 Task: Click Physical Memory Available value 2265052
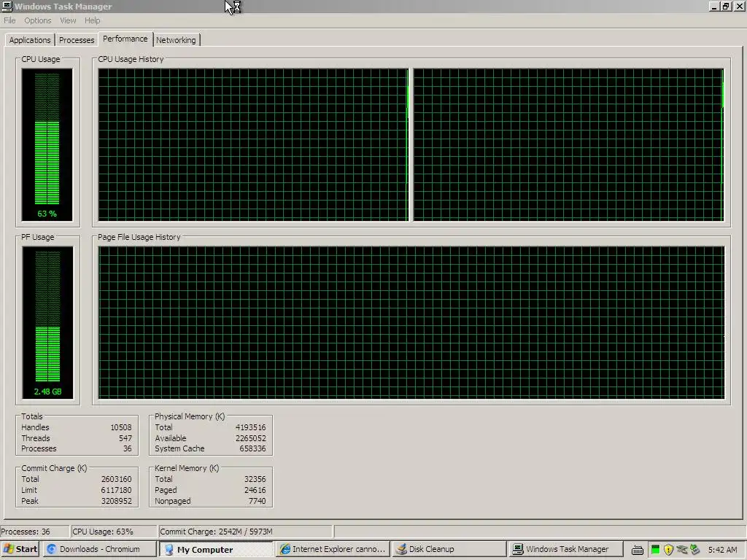(251, 438)
